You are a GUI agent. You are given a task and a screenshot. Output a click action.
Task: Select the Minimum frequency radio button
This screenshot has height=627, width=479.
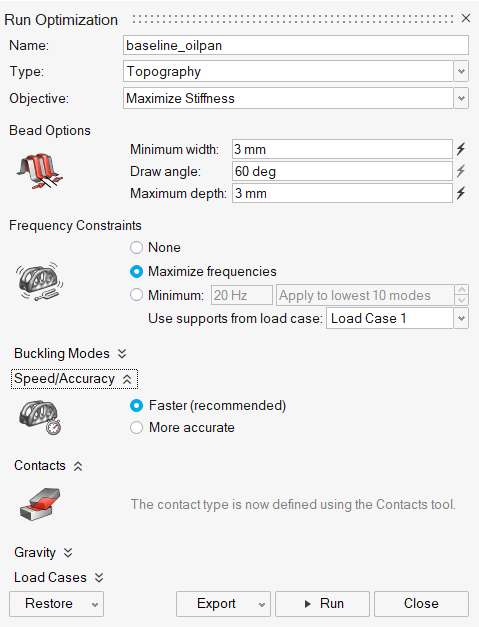136,295
